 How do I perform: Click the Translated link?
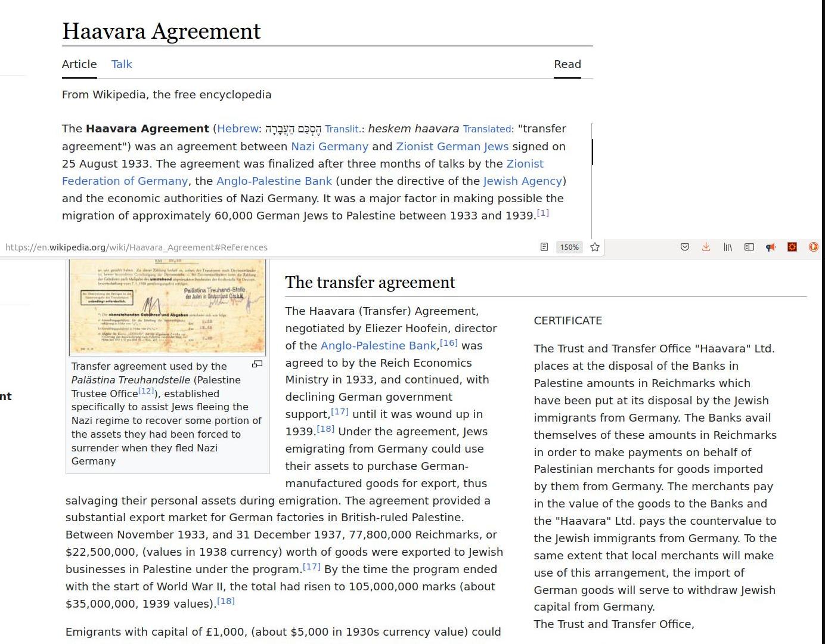[x=487, y=129]
